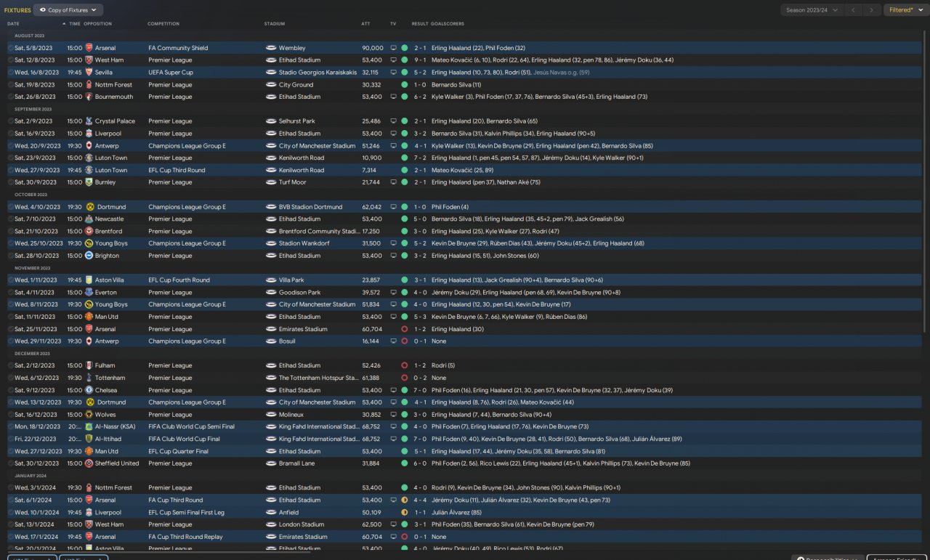Viewport: 930px width, 560px height.
Task: Click the stadium icon beside Wembley
Action: [271, 48]
